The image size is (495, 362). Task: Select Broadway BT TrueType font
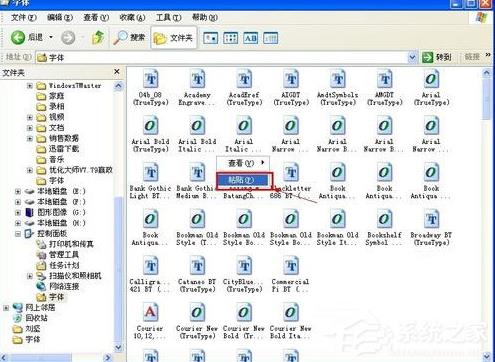[x=431, y=228]
